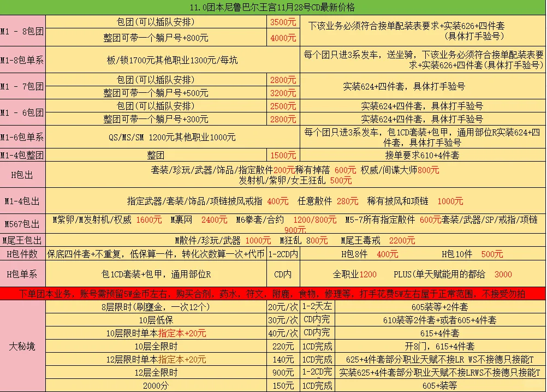Screen dimensions: 547x392
Task: Click the 220元 price cell
Action: pos(283,346)
